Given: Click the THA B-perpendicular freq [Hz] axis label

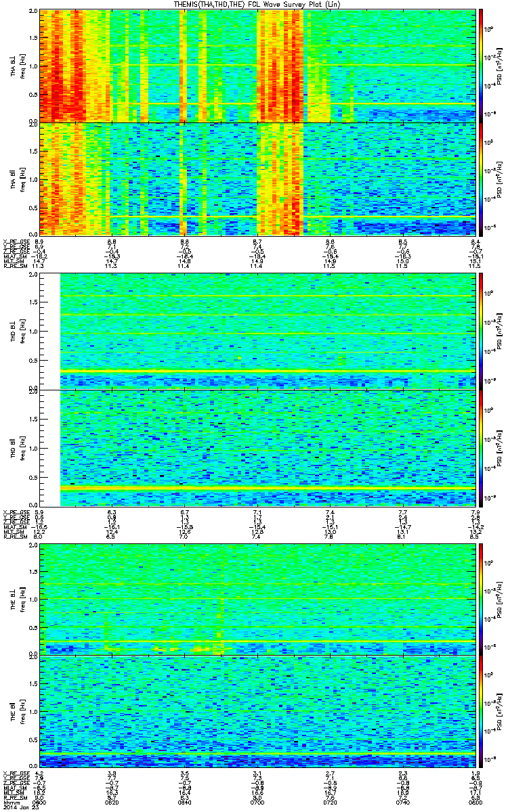Looking at the screenshot, I should [22, 66].
